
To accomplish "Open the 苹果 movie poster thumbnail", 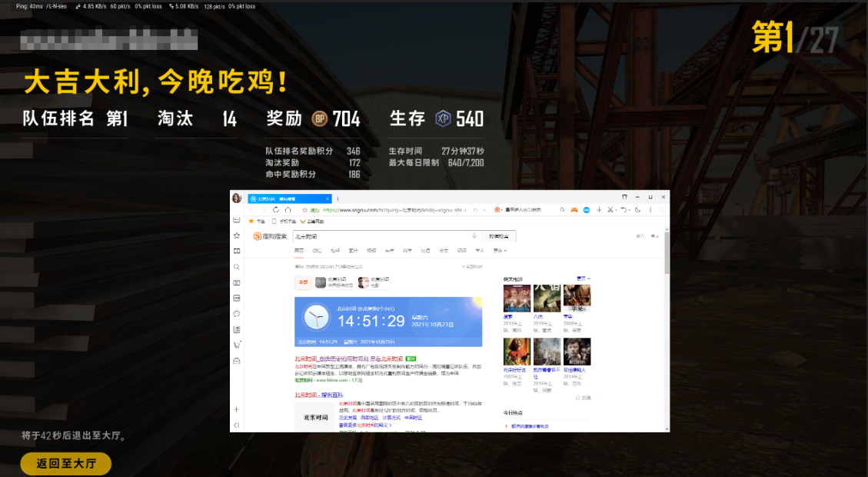I will [x=577, y=299].
